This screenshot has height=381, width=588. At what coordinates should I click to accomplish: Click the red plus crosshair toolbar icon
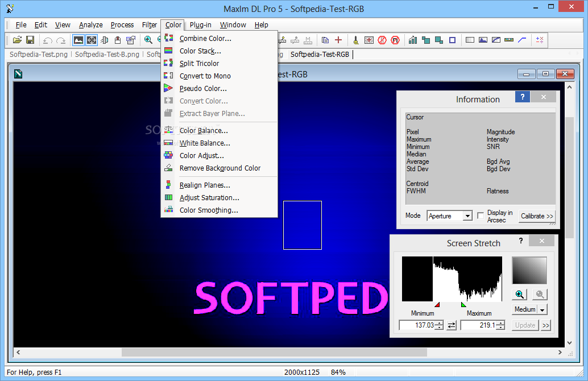coord(338,40)
